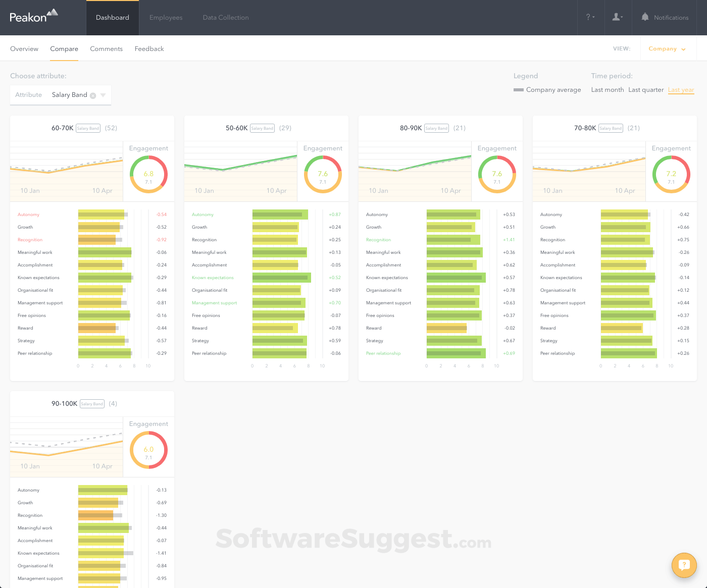707x588 pixels.
Task: Open the Recognition driver in the 80-90K card
Action: [378, 239]
